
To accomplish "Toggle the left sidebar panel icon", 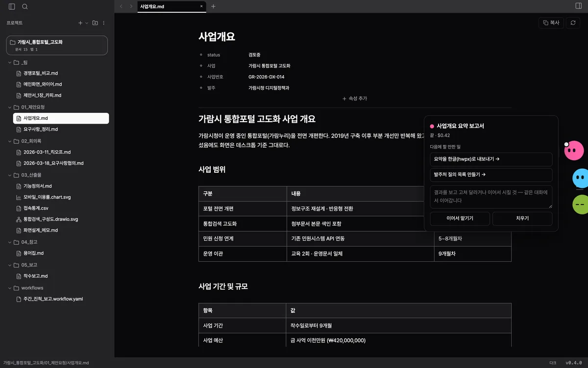I will (12, 6).
